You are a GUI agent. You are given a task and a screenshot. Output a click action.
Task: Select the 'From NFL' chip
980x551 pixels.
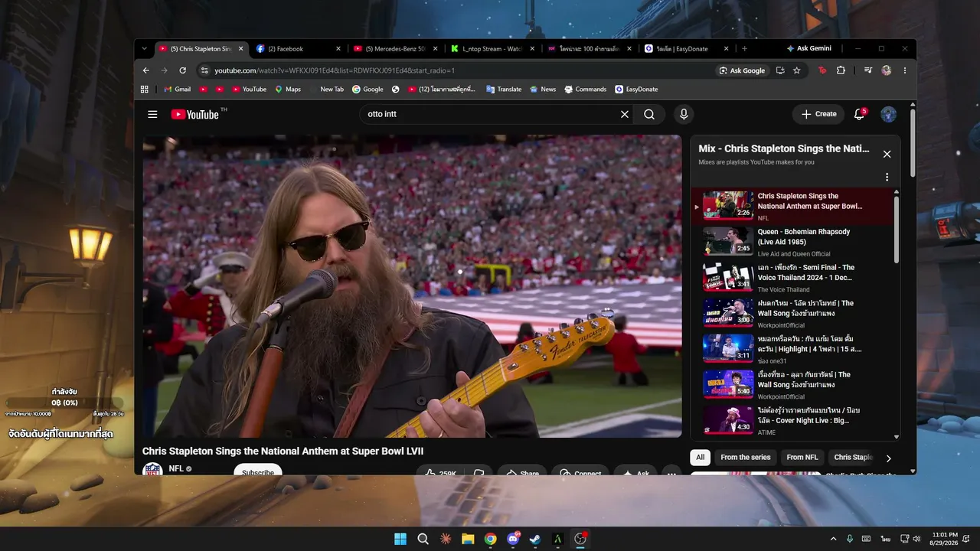coord(802,458)
